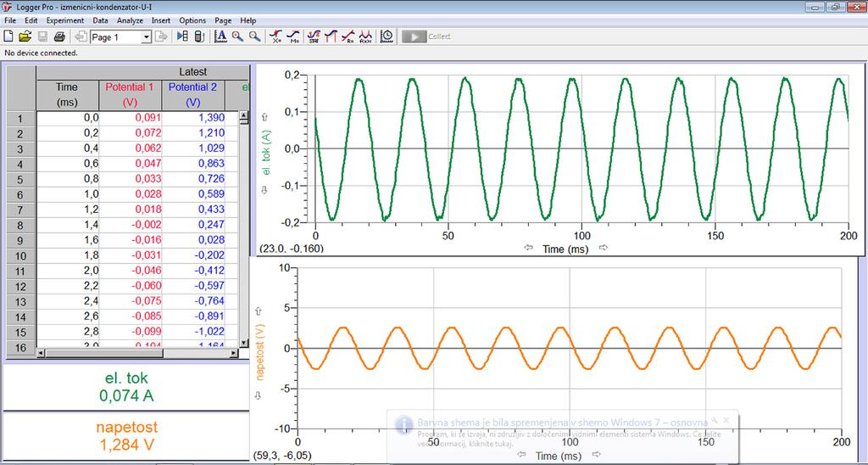Click the LabQuest interface sensor icon
The height and width of the screenshot is (465, 868).
(199, 36)
